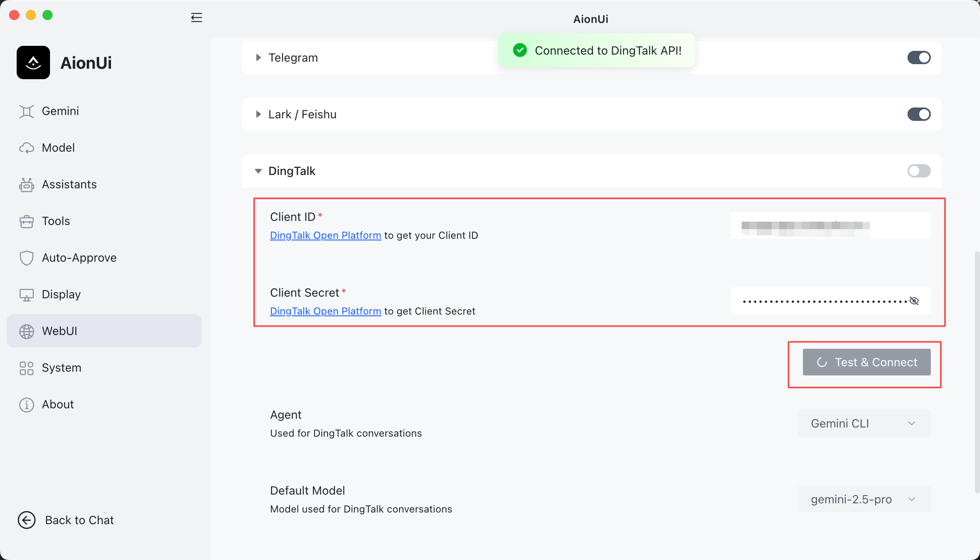Viewport: 980px width, 560px height.
Task: Open Auto-Approve settings
Action: 104,257
